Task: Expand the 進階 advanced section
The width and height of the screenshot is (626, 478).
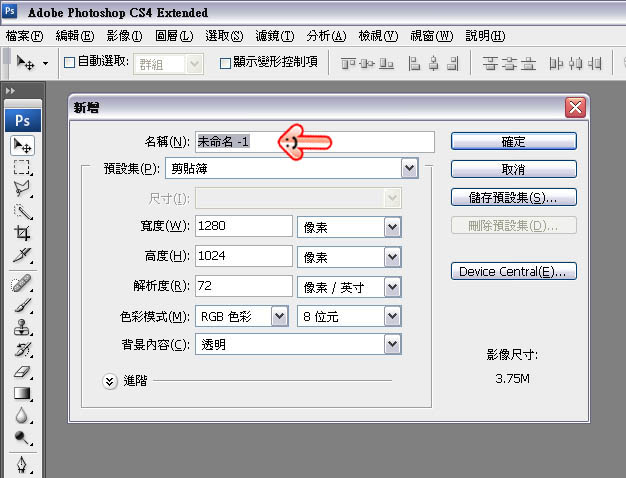Action: pyautogui.click(x=109, y=381)
